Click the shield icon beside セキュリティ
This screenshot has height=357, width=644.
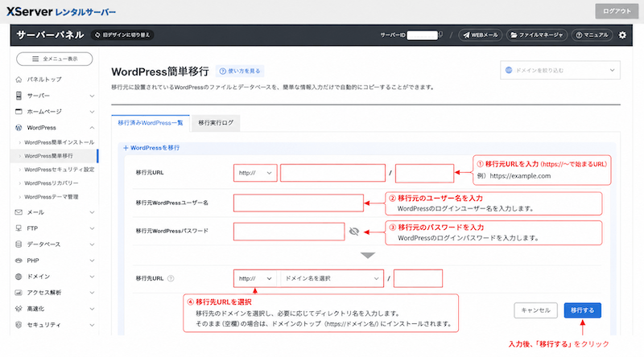click(19, 325)
